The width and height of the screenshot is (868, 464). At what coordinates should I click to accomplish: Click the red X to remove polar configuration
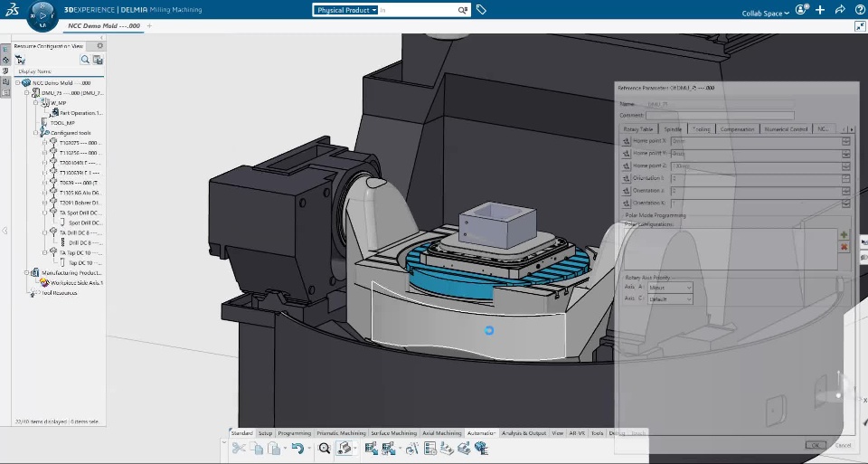click(844, 247)
